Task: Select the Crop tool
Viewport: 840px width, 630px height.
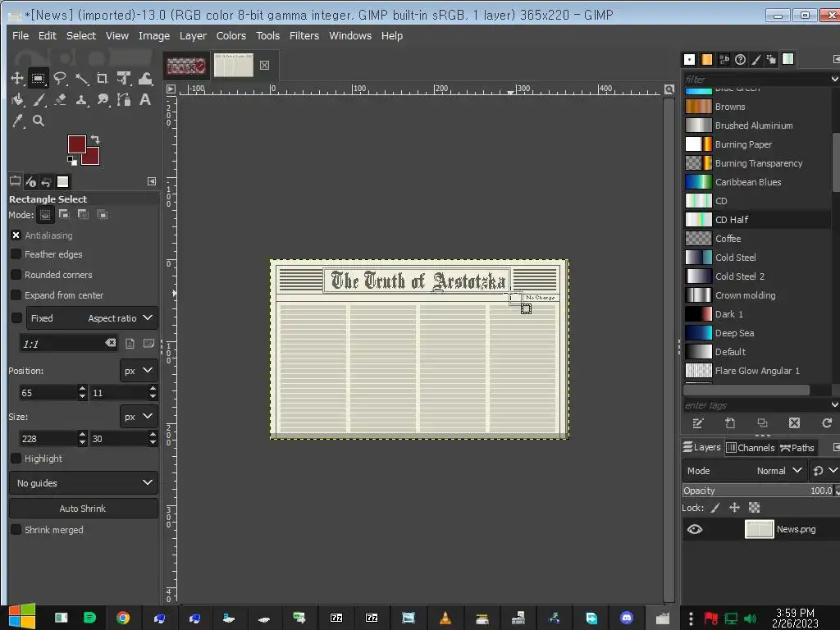Action: [103, 78]
